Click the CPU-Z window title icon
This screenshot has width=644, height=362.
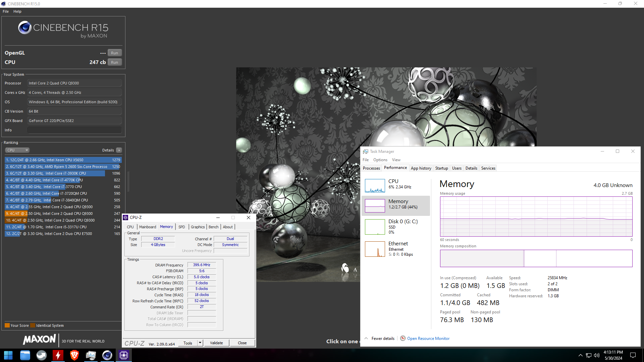point(126,218)
